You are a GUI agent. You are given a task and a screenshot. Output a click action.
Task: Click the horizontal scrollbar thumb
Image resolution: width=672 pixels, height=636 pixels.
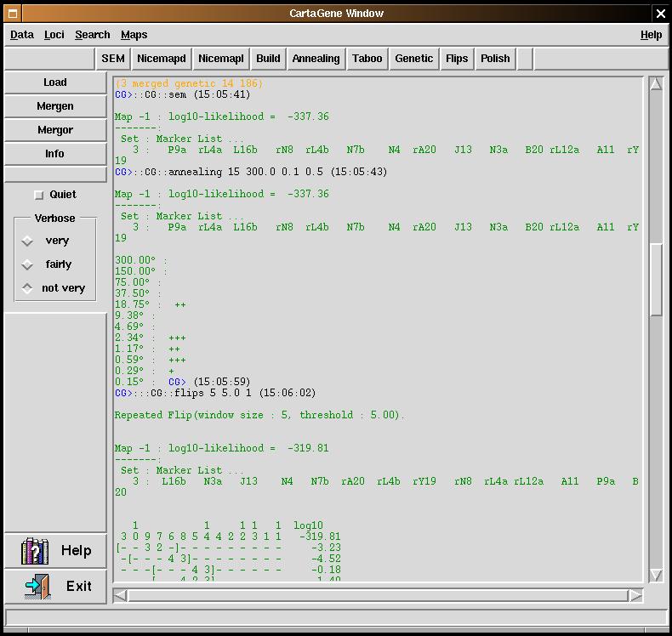tap(378, 595)
